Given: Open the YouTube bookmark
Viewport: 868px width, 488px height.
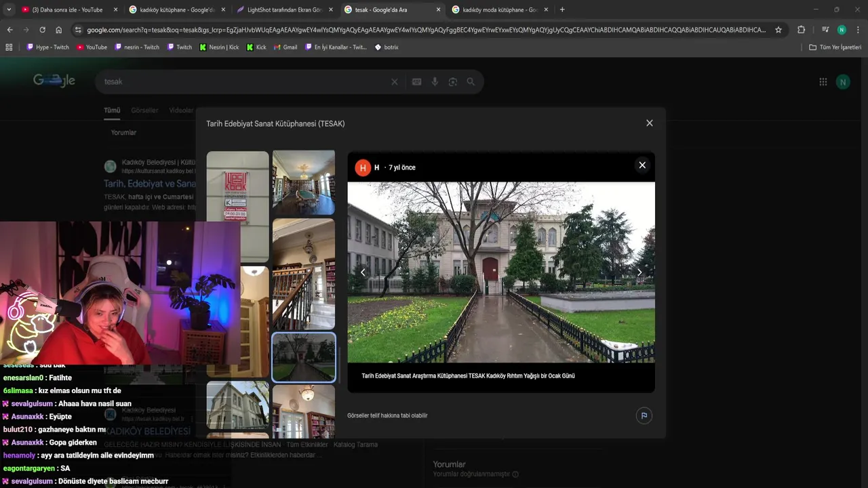Looking at the screenshot, I should click(92, 47).
